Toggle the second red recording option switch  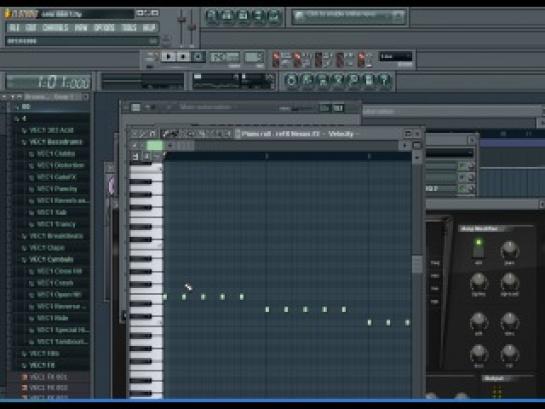point(298,59)
